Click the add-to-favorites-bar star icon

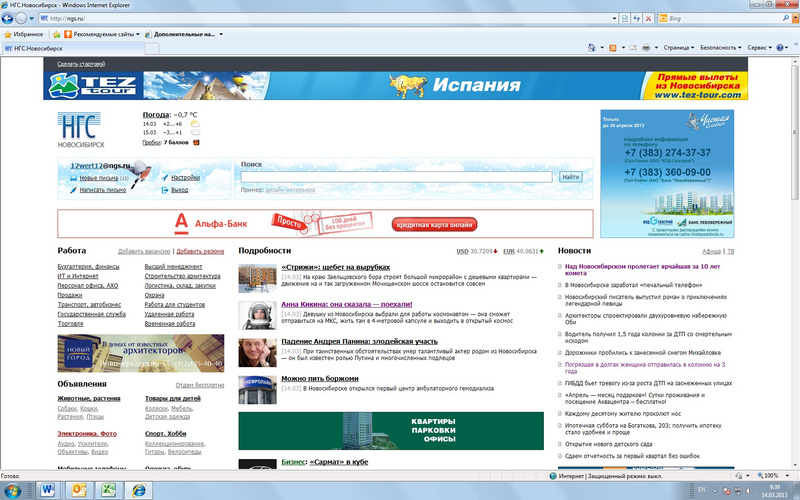tap(57, 34)
